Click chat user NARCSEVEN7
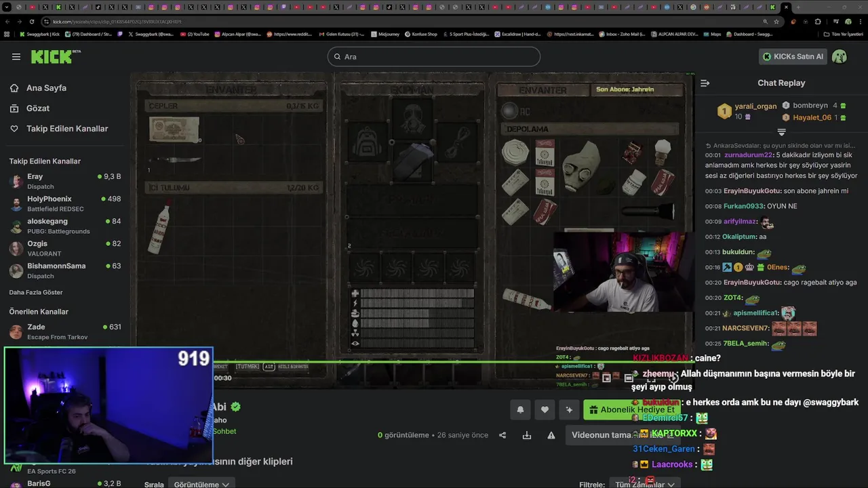The image size is (868, 488). point(746,328)
